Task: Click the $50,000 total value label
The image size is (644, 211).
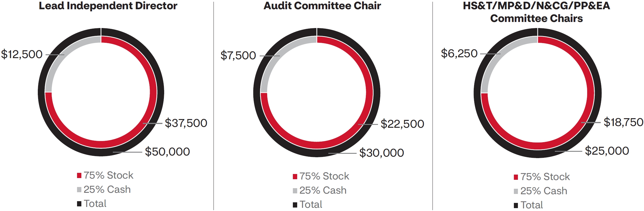Action: 167,152
